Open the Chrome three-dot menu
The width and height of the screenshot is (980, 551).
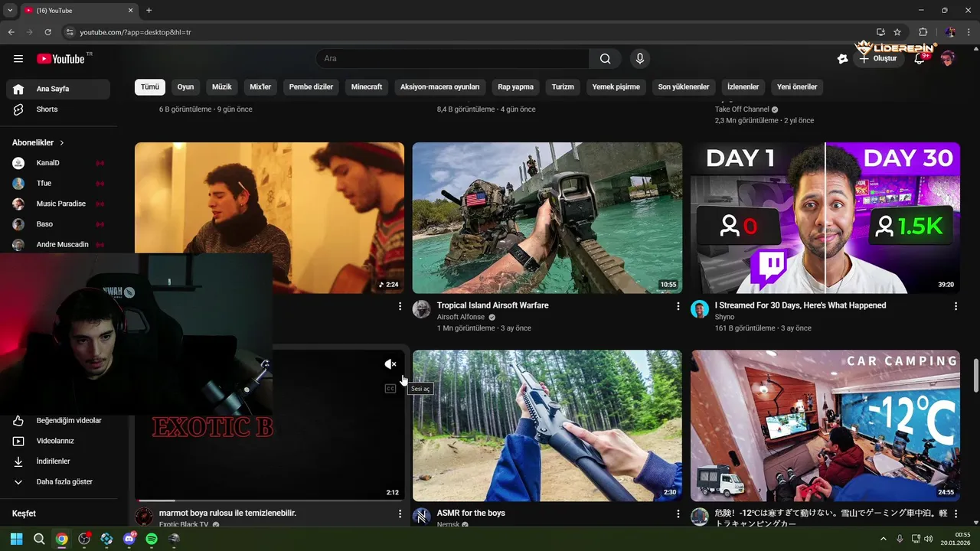click(x=968, y=32)
